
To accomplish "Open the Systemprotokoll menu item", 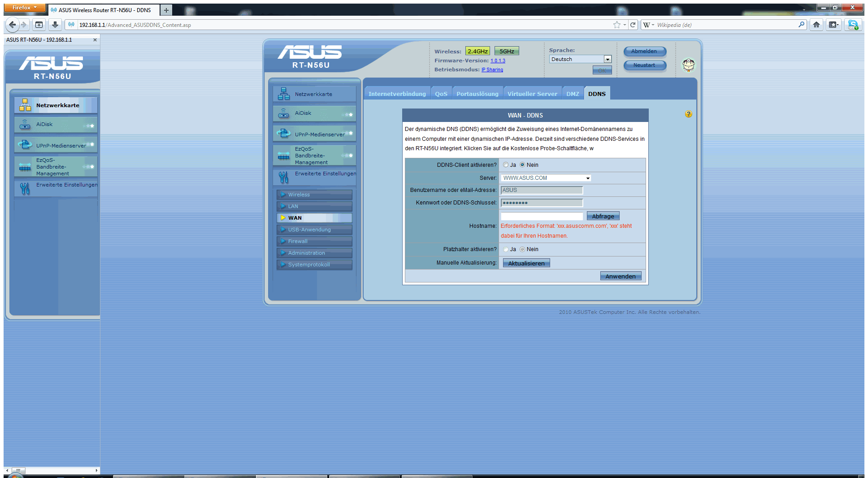I will (x=314, y=265).
